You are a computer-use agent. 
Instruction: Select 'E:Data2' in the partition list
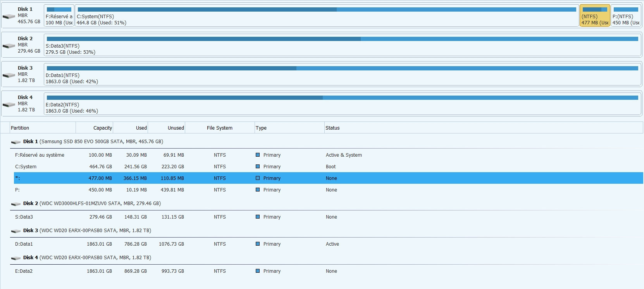(24, 271)
